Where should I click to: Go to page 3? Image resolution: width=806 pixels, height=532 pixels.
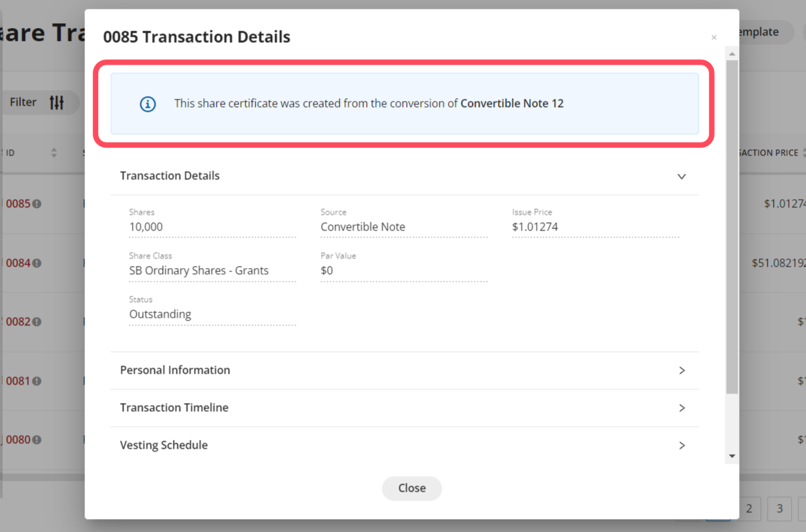pos(779,508)
